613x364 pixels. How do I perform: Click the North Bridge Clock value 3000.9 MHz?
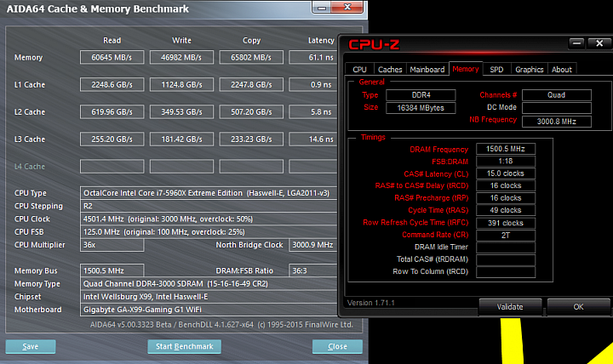pos(313,245)
